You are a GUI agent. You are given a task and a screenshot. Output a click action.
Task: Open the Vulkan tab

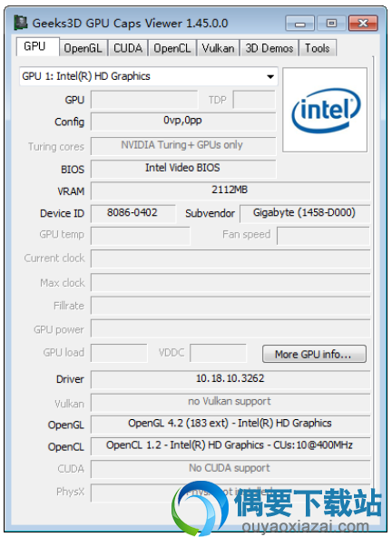click(219, 48)
